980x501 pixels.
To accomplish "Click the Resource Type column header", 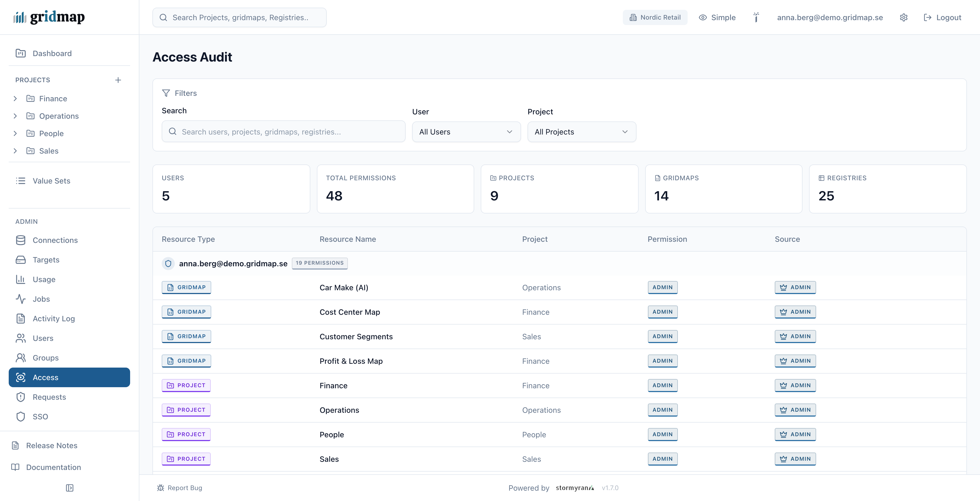I will tap(188, 239).
